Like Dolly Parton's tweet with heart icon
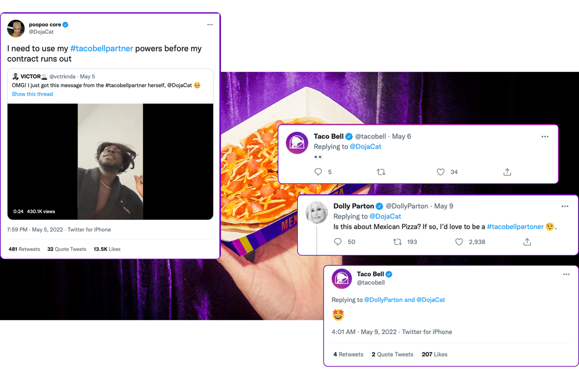Viewport: 579px width, 392px height. [x=459, y=242]
